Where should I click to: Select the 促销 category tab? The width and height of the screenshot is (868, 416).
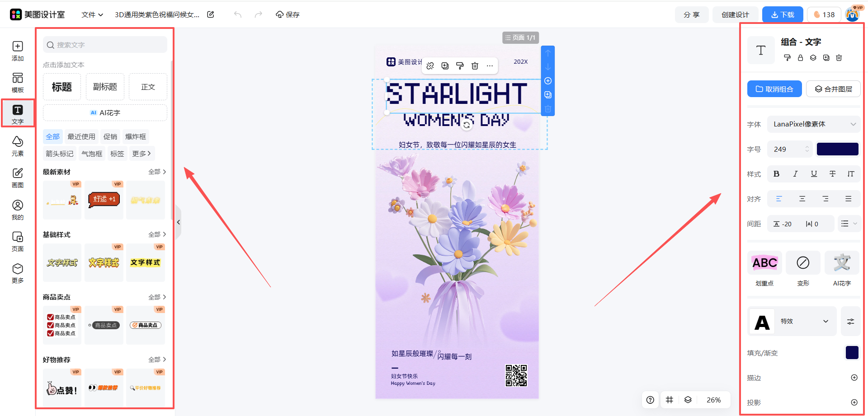tap(110, 136)
